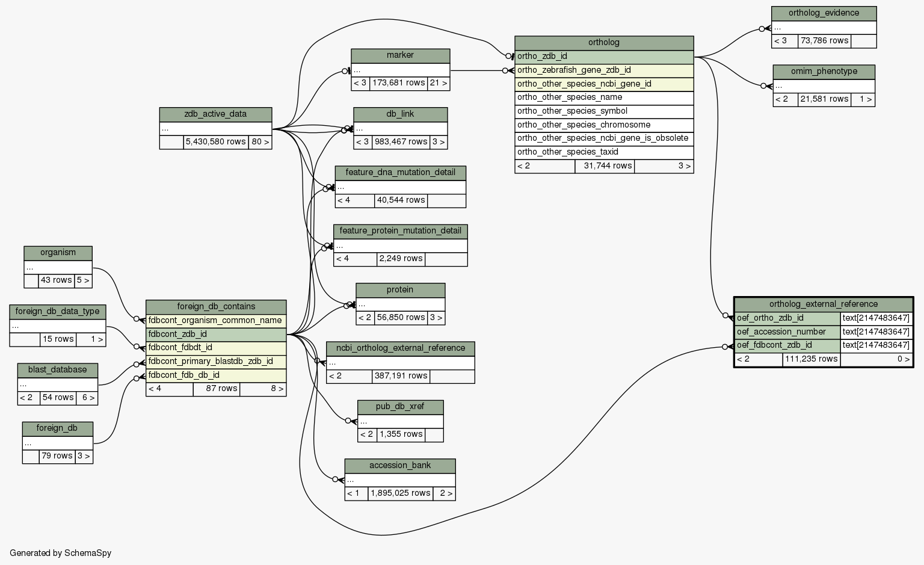924x565 pixels.
Task: Select the accession_bank table title
Action: pos(400,466)
